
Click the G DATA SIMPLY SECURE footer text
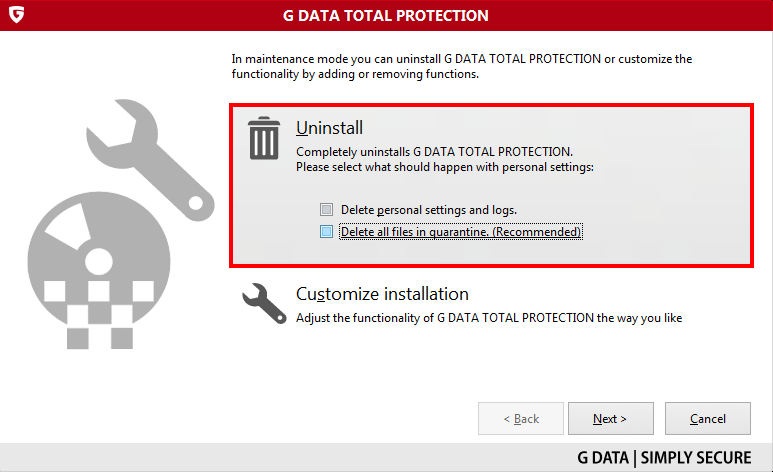point(664,458)
